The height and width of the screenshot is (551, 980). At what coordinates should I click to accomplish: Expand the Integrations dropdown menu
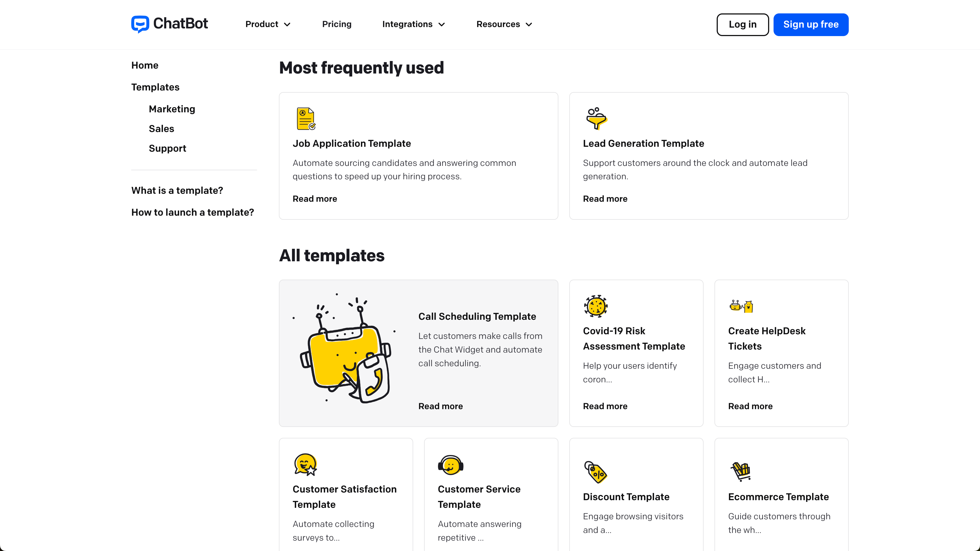click(414, 24)
